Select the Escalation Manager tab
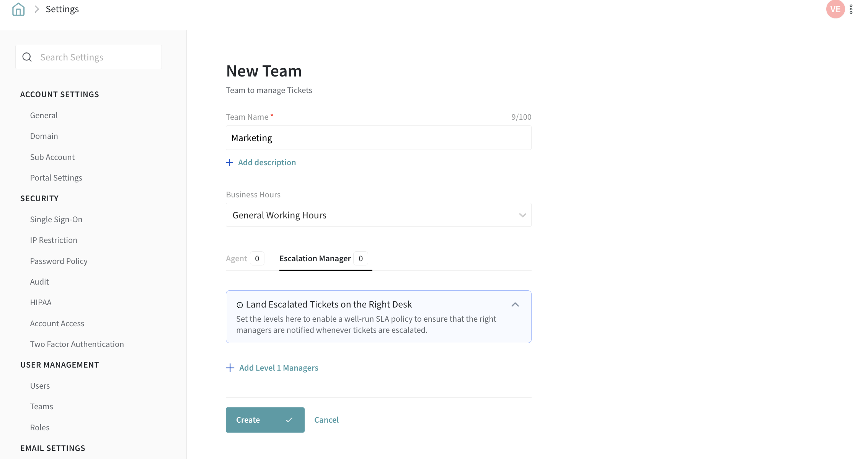Screen dimensions: 868x459 tap(315, 259)
